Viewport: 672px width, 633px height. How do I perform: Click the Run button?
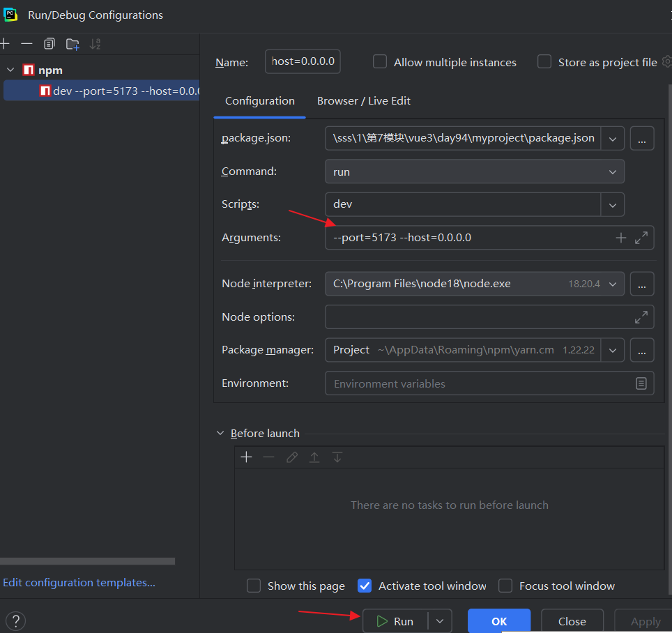pyautogui.click(x=395, y=621)
